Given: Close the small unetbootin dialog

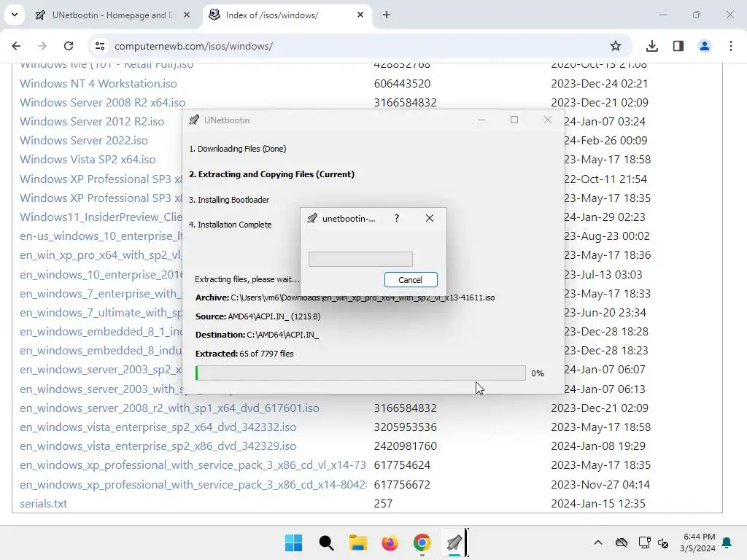Looking at the screenshot, I should 430,218.
